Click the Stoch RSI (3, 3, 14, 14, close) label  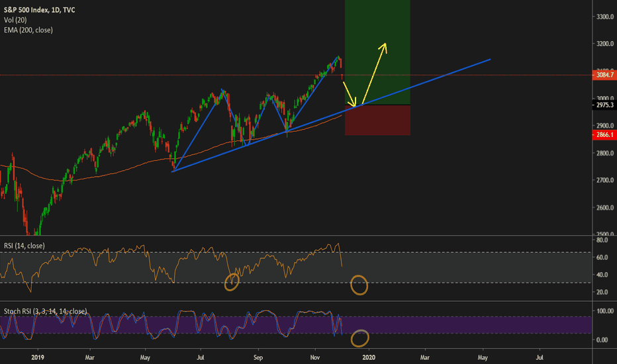tap(45, 311)
